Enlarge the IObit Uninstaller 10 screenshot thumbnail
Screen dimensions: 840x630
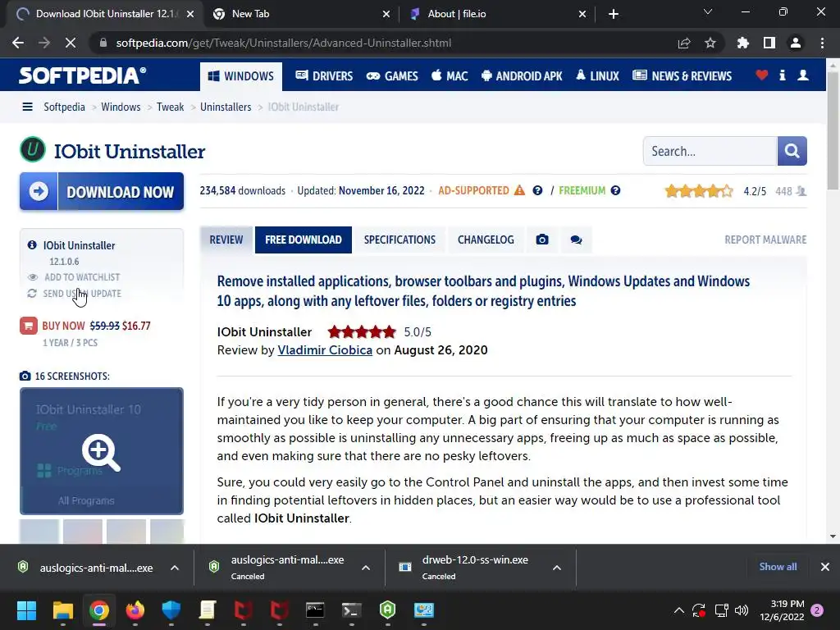pos(102,451)
